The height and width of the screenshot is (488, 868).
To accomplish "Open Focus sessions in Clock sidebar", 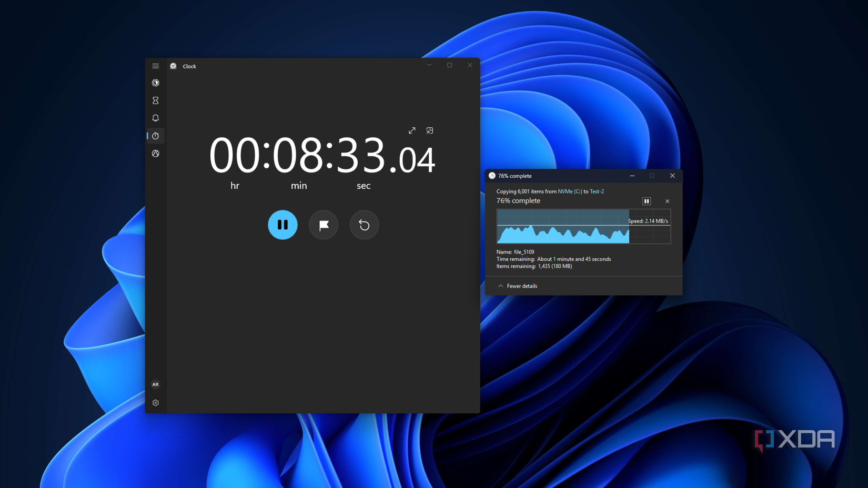I will point(156,83).
